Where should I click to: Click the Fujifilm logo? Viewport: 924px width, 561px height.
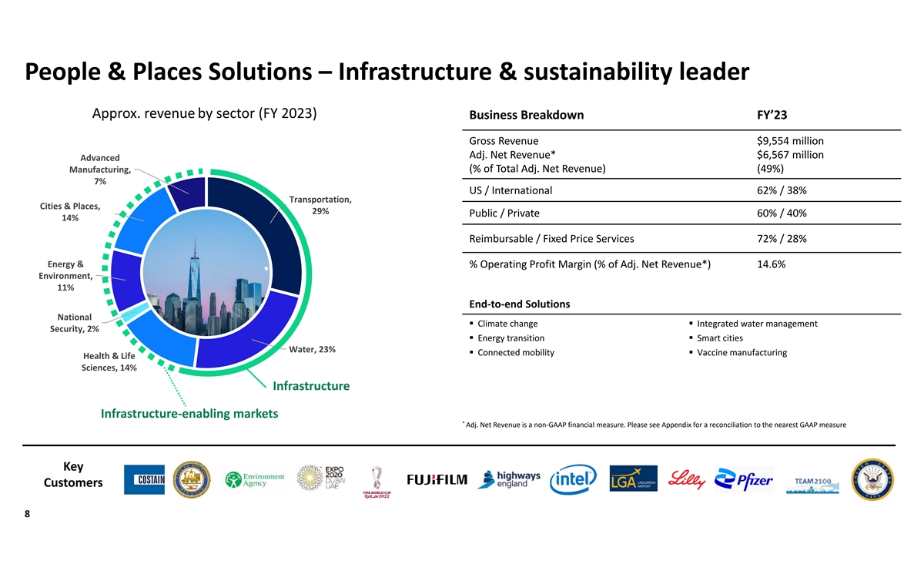(x=437, y=480)
